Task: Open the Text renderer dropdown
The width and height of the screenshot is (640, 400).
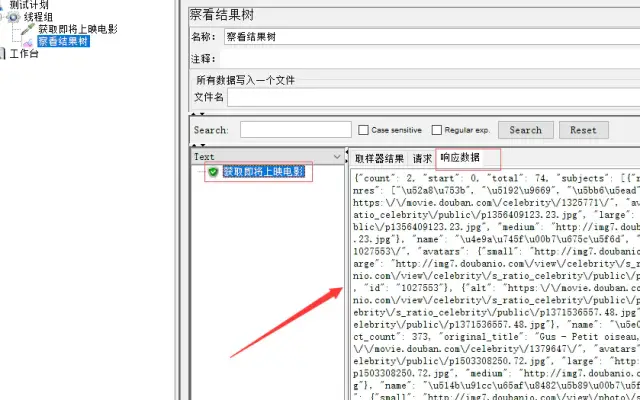Action: [267, 157]
